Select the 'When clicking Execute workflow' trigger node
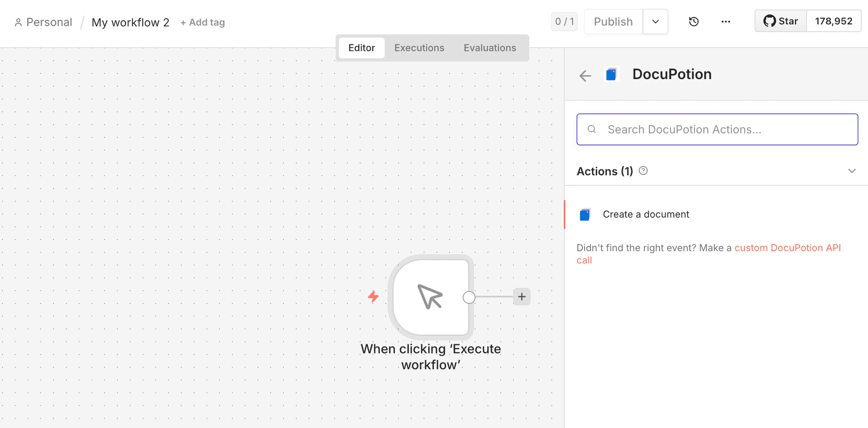Viewport: 868px width, 428px height. pos(430,297)
